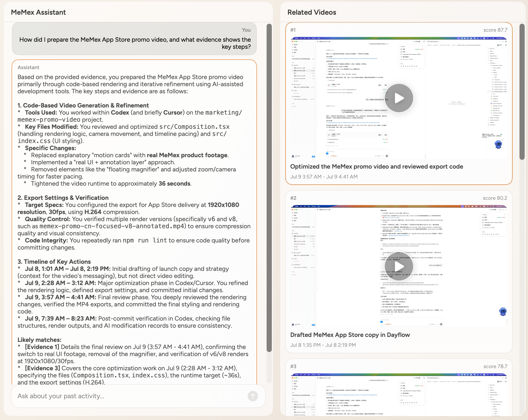
Task: Click the '[Evidence 1]' reference
Action: tap(42, 347)
